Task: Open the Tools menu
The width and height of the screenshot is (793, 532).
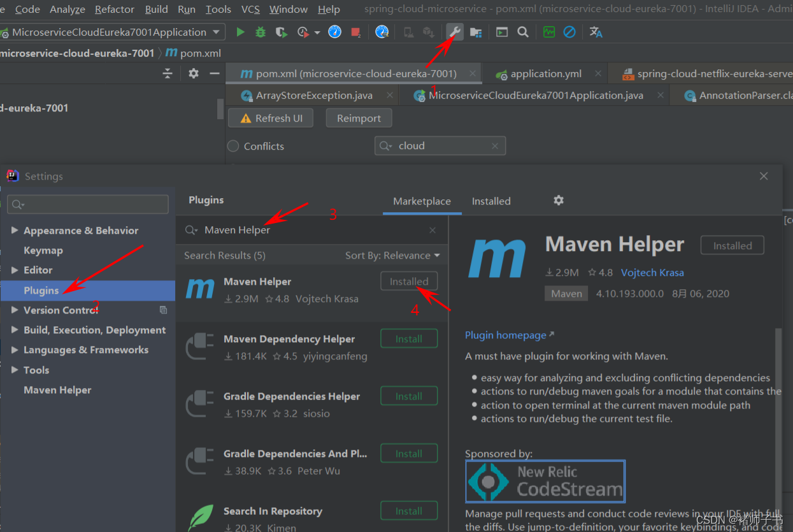Action: [x=218, y=9]
